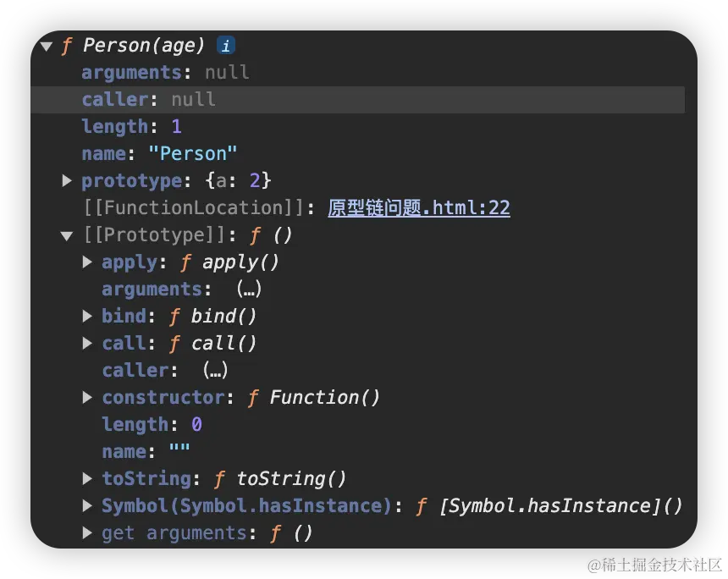Collapse the Person(age) function object
Screen dimensions: 728x579
coord(47,46)
